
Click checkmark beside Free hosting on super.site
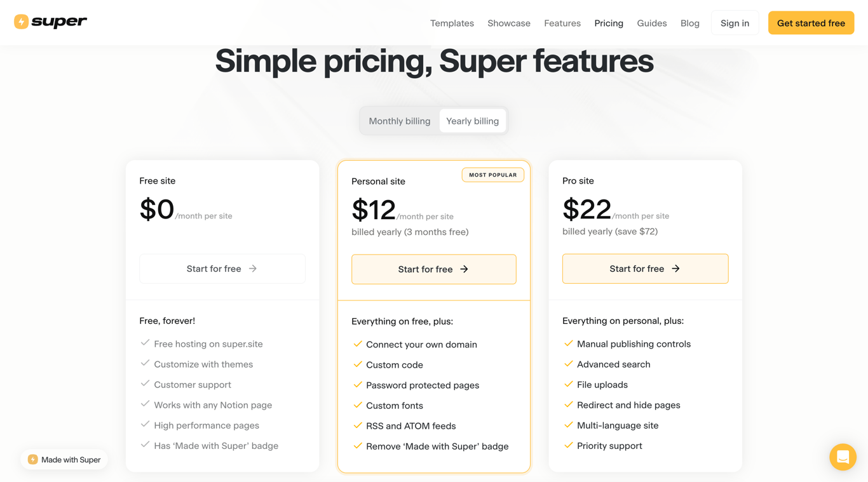[145, 343]
